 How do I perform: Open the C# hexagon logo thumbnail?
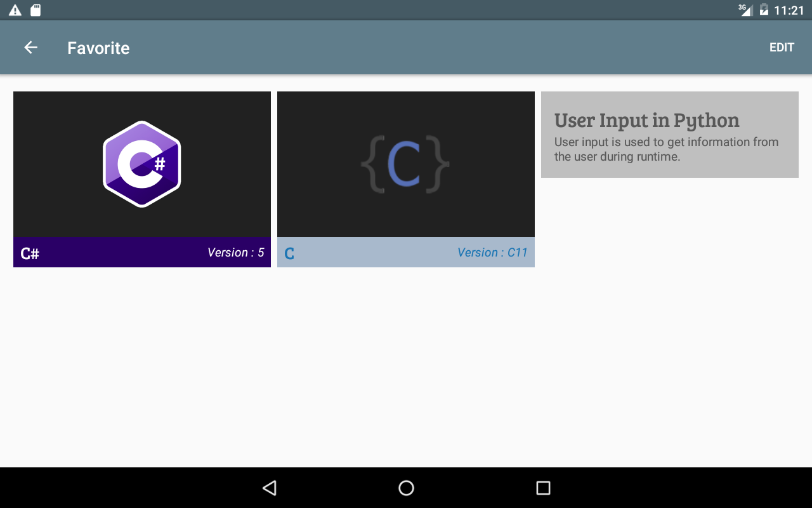pyautogui.click(x=142, y=164)
